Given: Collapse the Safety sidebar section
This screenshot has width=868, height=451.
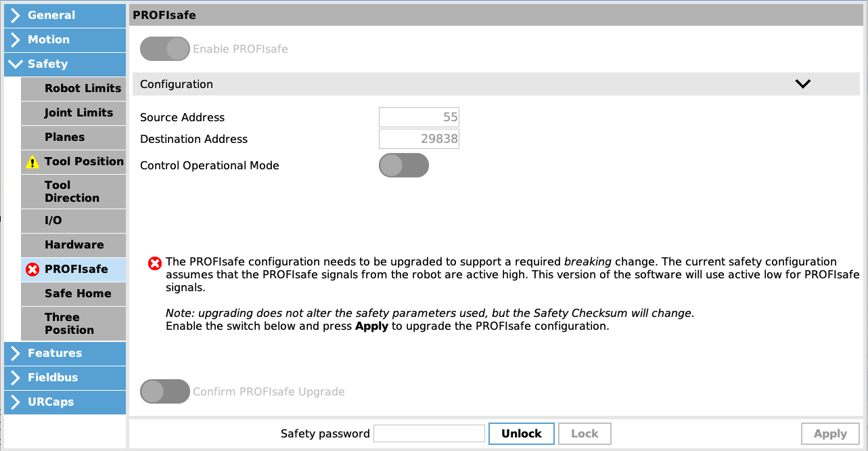Looking at the screenshot, I should (65, 64).
